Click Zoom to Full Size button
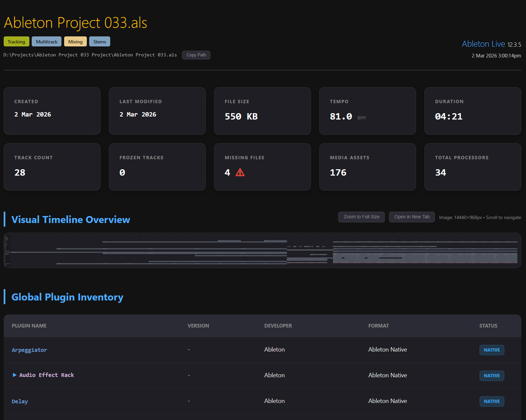The height and width of the screenshot is (420, 526). 361,217
